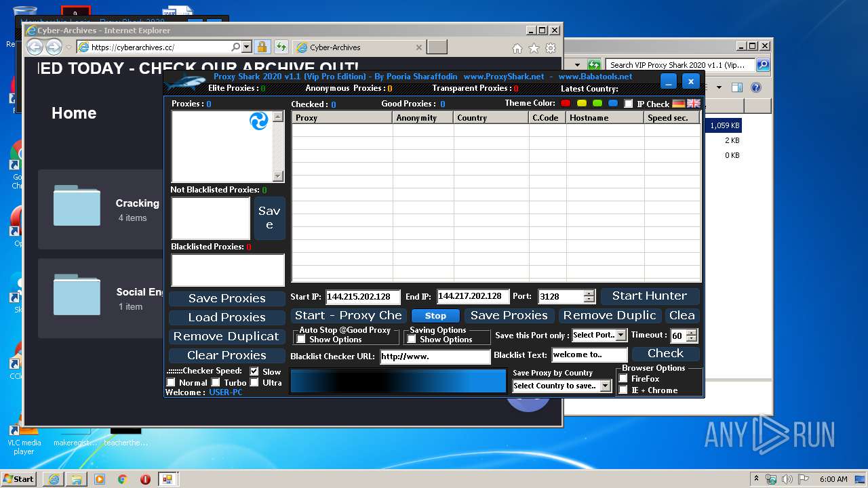
Task: Open media player from the taskbar
Action: coord(100,479)
